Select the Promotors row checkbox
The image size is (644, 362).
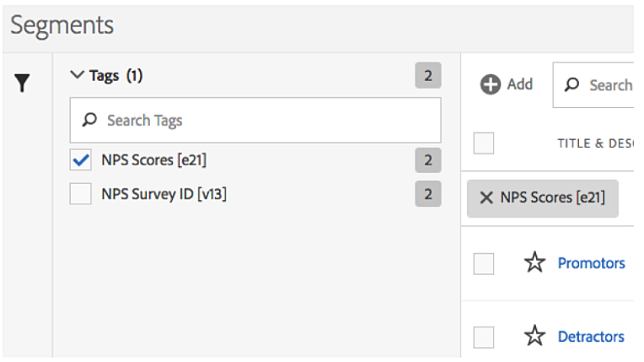[484, 263]
